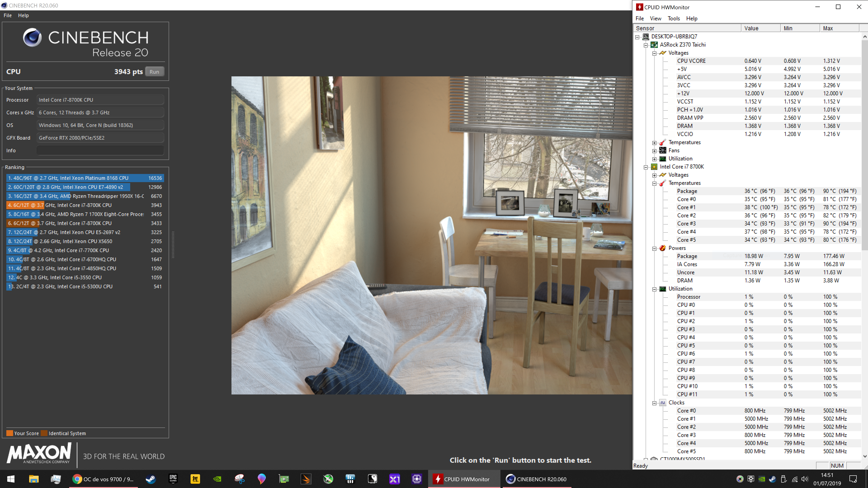Open the Snipping Tool taskbar icon
This screenshot has height=488, width=868.
pos(239,479)
